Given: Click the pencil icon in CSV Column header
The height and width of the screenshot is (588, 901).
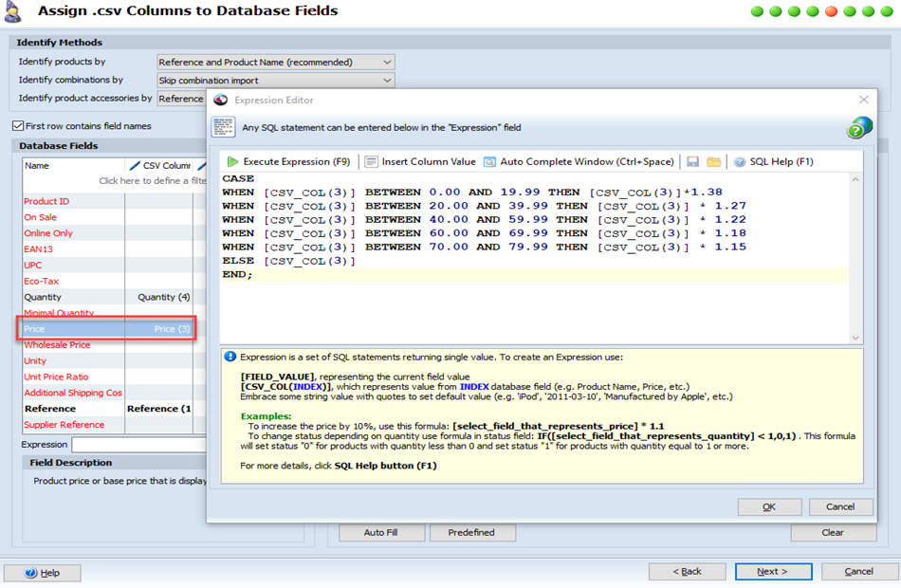Looking at the screenshot, I should click(x=135, y=166).
